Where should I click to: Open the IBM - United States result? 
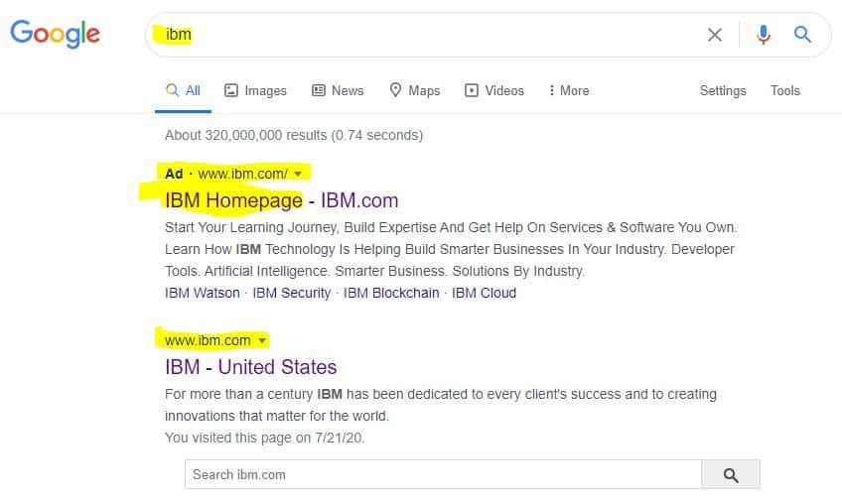tap(251, 367)
